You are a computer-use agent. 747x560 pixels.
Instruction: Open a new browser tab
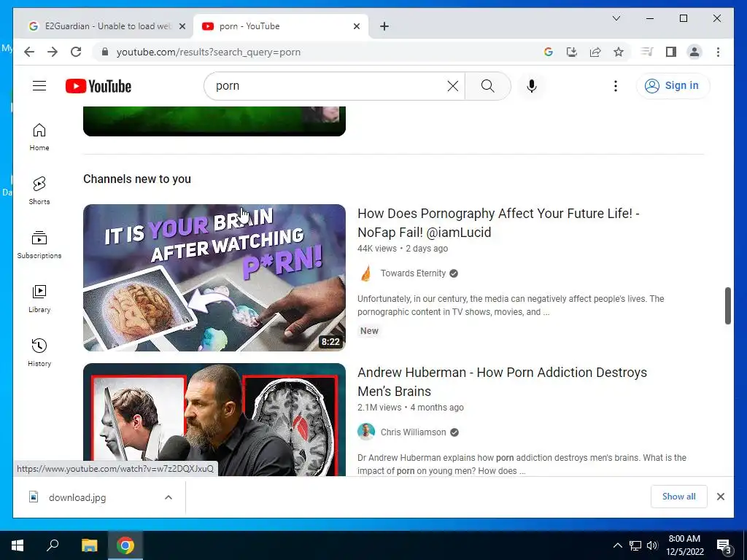point(384,26)
